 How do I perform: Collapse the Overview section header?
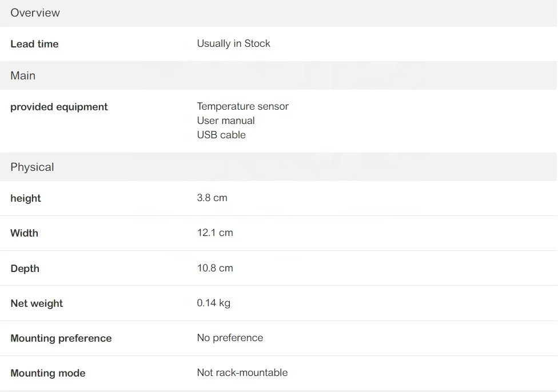35,13
